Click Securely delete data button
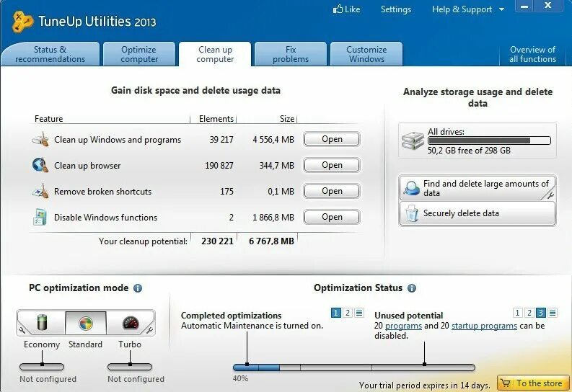This screenshot has height=392, width=572. (x=478, y=213)
